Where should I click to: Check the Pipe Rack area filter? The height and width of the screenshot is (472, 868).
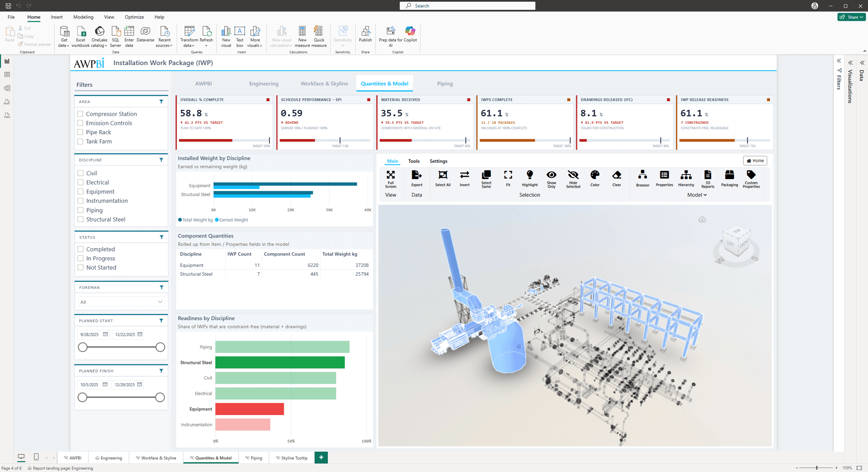(80, 132)
